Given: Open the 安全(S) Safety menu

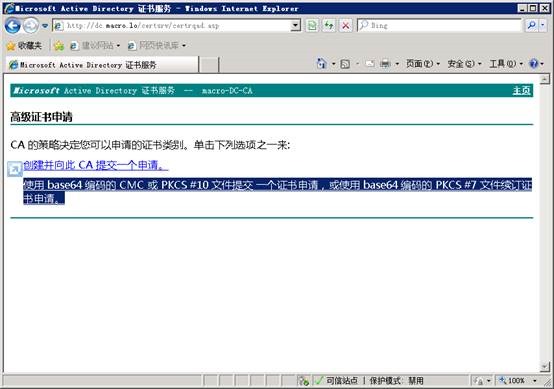Looking at the screenshot, I should click(x=464, y=64).
